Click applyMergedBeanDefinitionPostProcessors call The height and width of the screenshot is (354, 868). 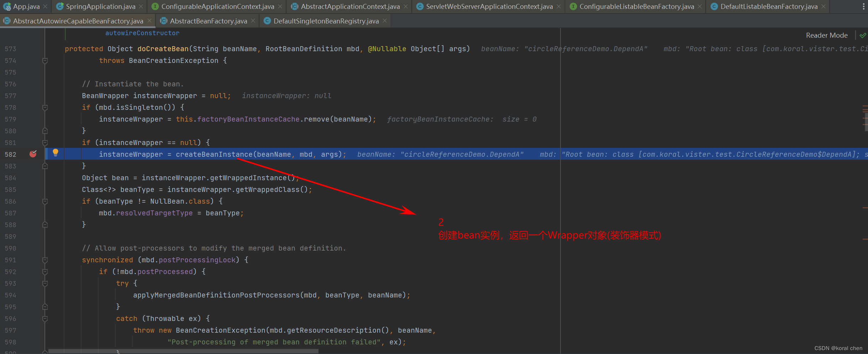tap(216, 295)
